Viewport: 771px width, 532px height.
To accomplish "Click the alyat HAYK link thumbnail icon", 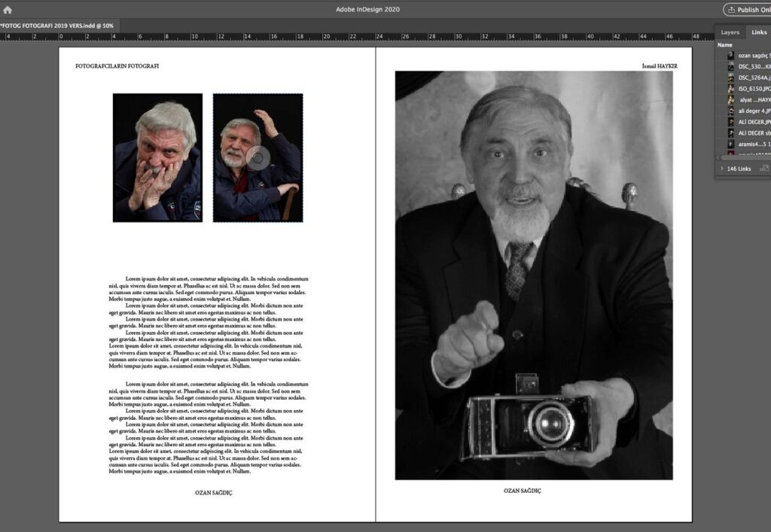I will click(x=730, y=99).
